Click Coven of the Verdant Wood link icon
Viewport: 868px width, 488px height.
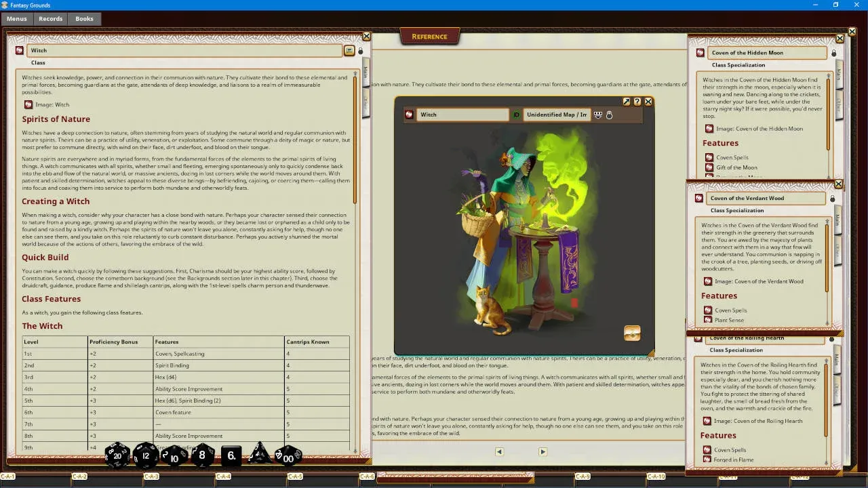click(x=699, y=199)
